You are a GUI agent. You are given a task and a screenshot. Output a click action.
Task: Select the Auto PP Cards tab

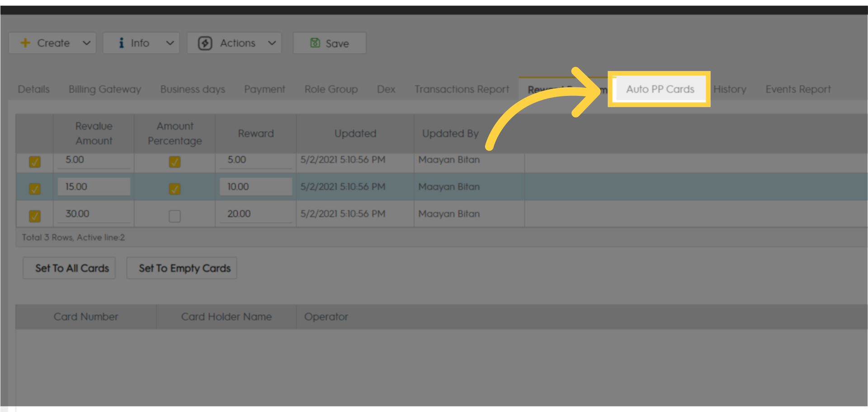[660, 90]
